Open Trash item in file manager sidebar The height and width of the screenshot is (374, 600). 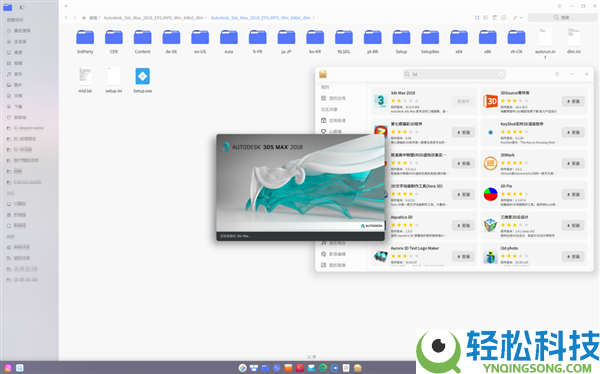[x=16, y=118]
